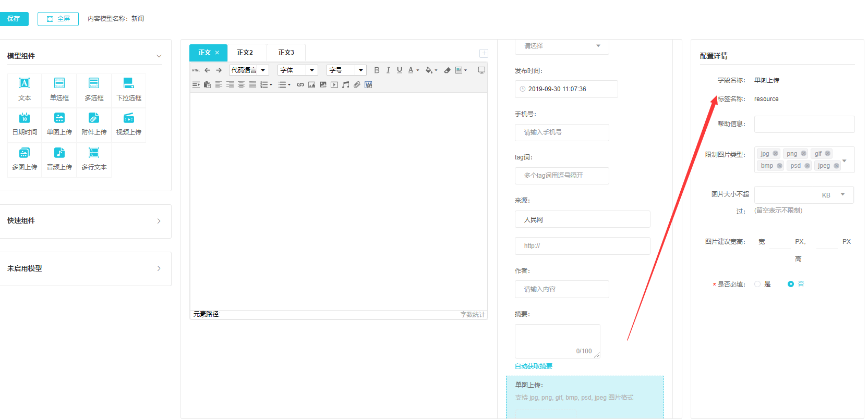
Task: Click the 帮助信息 input field
Action: pos(804,124)
